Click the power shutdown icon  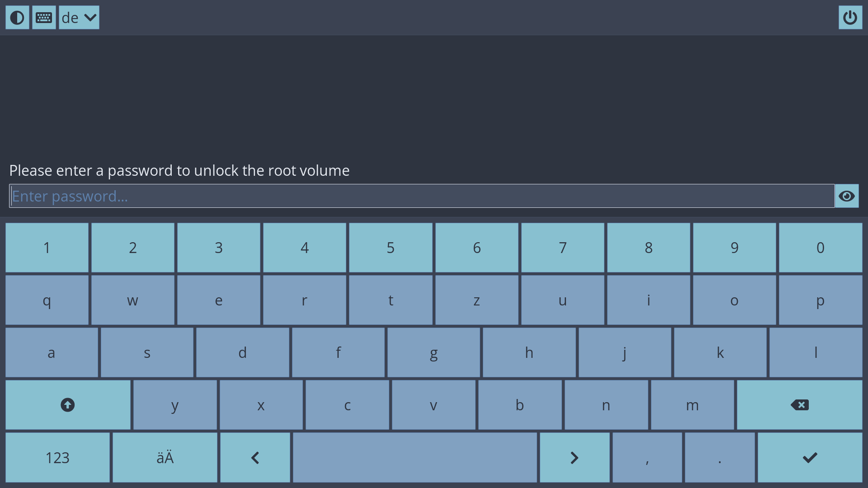click(850, 18)
